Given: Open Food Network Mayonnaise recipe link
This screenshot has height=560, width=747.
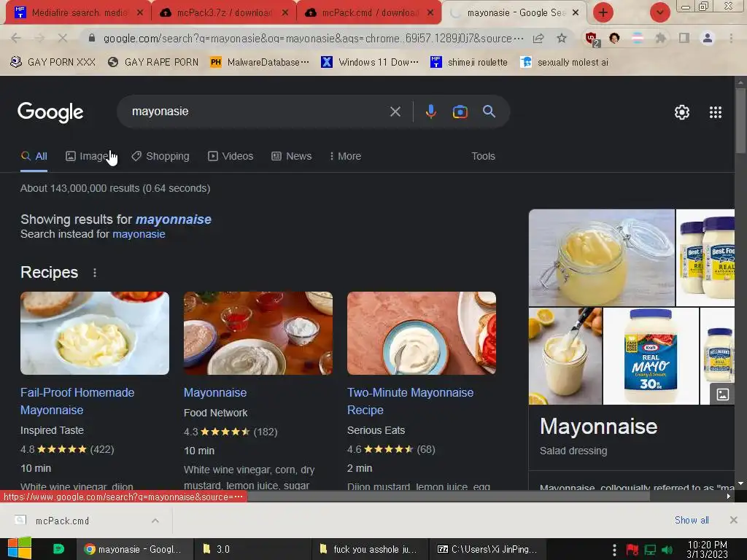Looking at the screenshot, I should click(x=215, y=392).
